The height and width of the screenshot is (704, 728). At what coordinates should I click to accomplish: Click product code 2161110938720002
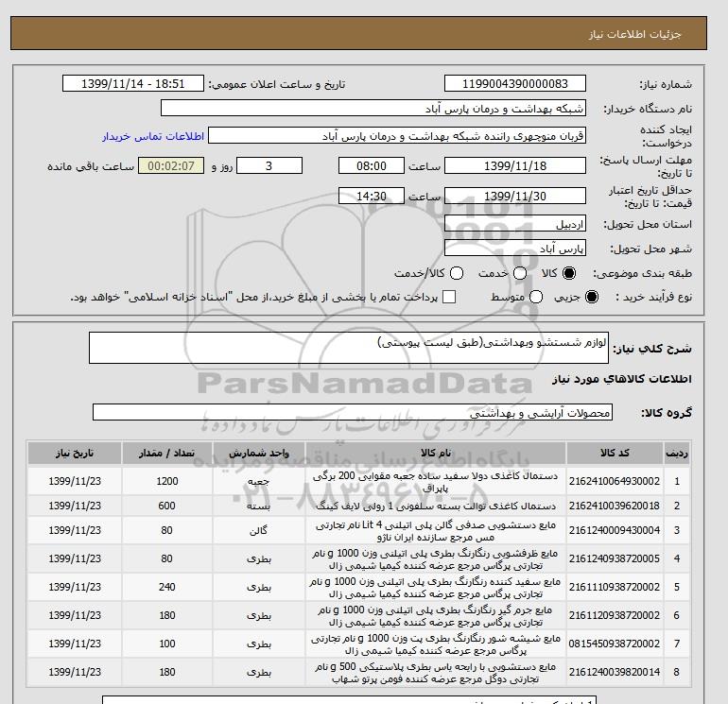[x=615, y=587]
